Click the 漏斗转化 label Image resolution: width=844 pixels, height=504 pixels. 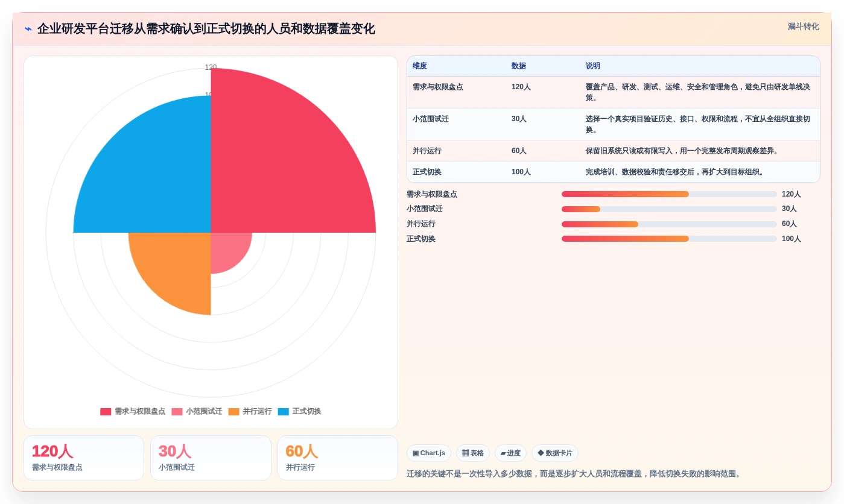point(803,27)
